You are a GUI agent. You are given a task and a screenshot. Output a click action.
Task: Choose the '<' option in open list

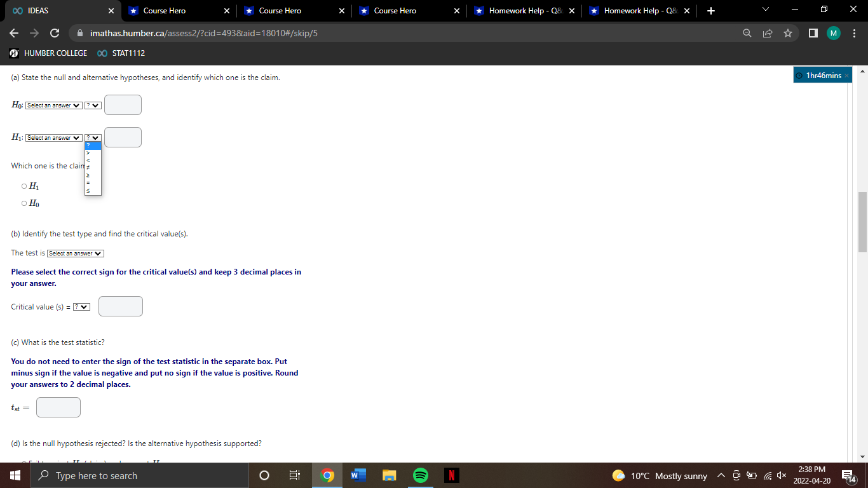point(93,160)
